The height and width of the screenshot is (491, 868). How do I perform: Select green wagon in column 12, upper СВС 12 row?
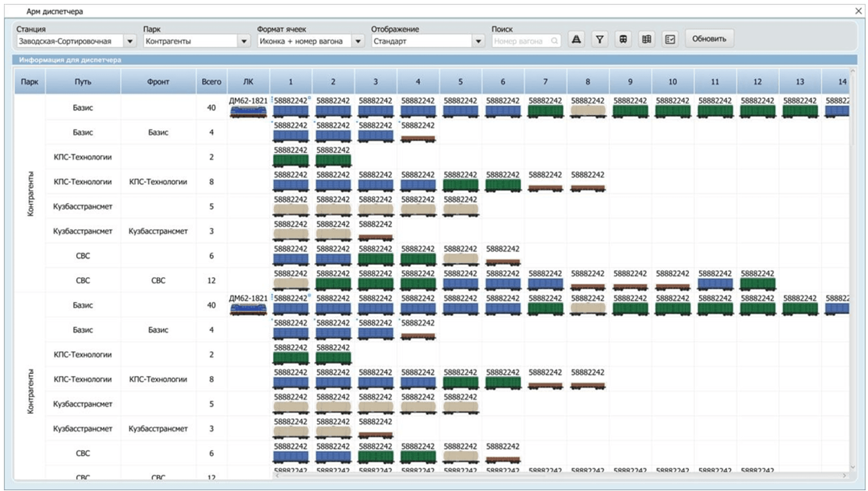tap(757, 284)
